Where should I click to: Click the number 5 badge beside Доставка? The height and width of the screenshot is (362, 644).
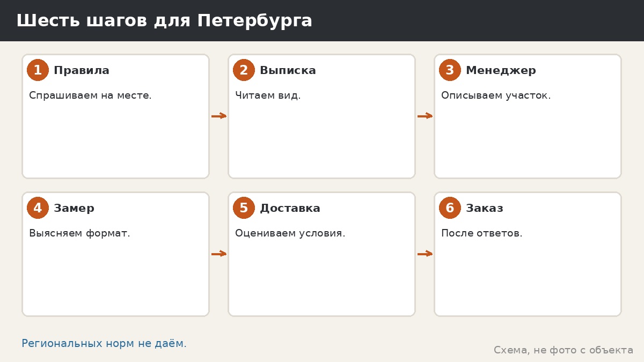(244, 208)
